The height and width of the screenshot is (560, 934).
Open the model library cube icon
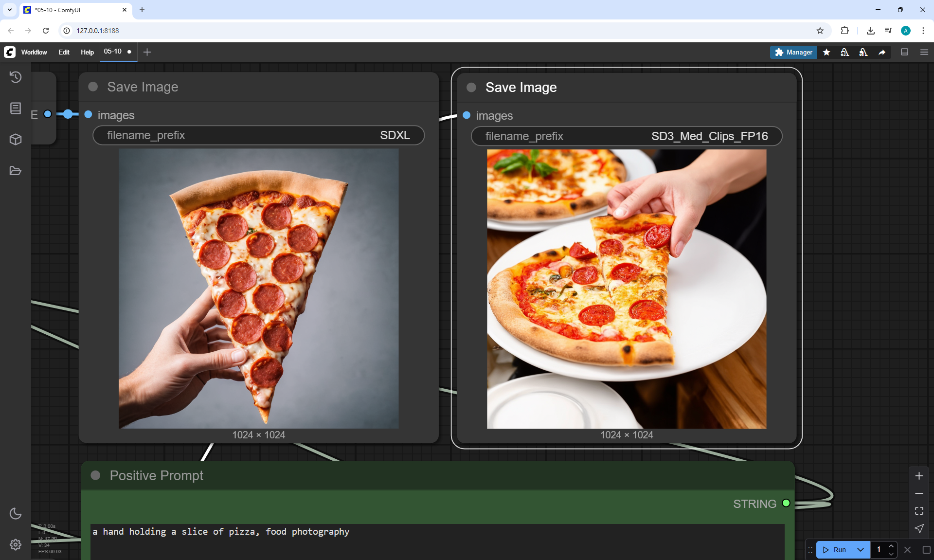coord(16,140)
